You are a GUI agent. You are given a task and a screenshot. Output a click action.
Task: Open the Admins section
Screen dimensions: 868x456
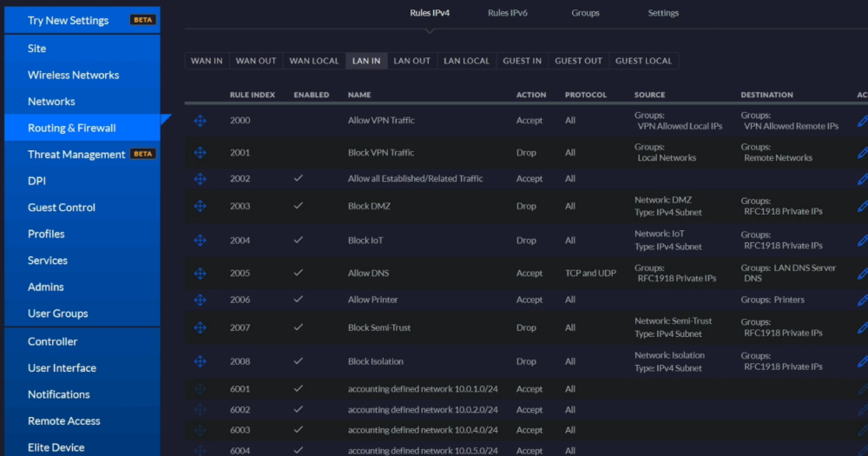(x=82, y=287)
